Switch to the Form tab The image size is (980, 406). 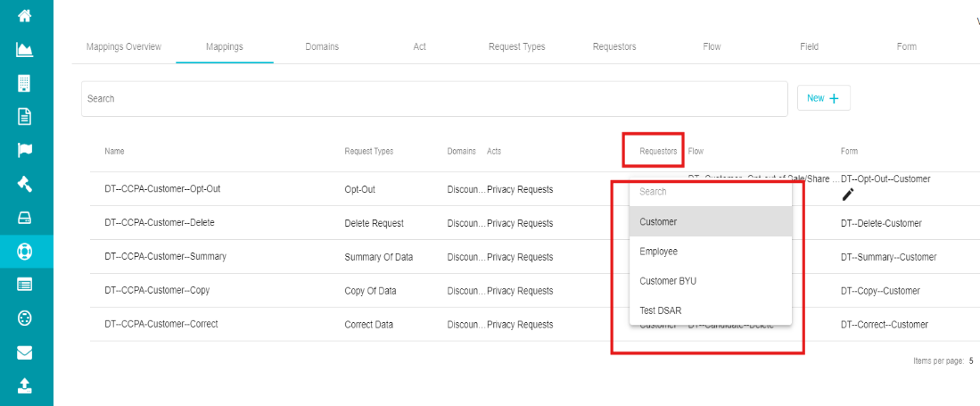point(907,47)
